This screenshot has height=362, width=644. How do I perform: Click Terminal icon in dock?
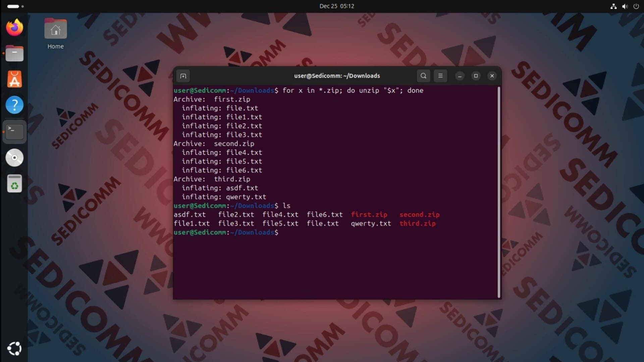[14, 132]
